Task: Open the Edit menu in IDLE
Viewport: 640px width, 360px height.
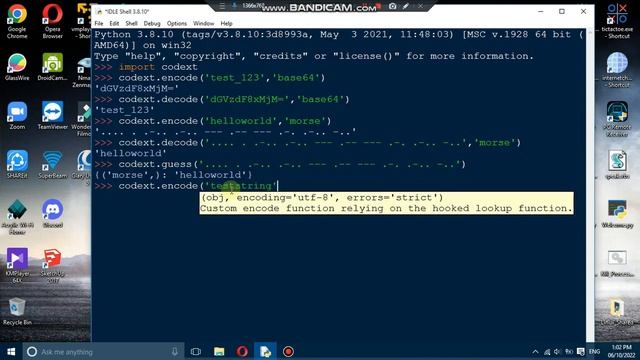Action: point(114,24)
